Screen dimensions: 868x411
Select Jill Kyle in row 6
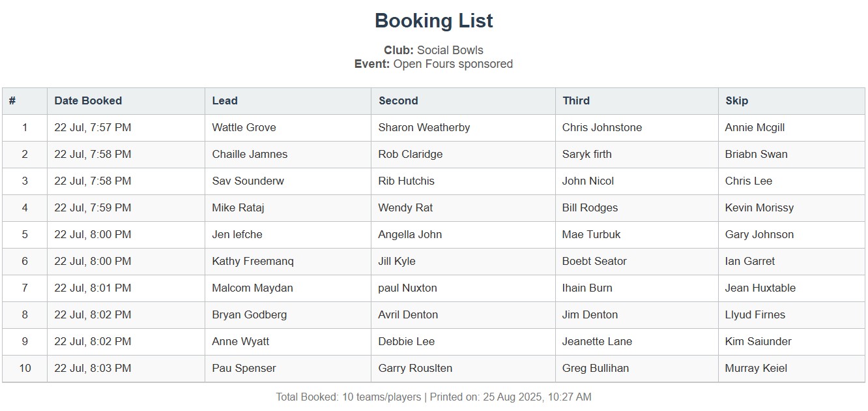tap(396, 262)
